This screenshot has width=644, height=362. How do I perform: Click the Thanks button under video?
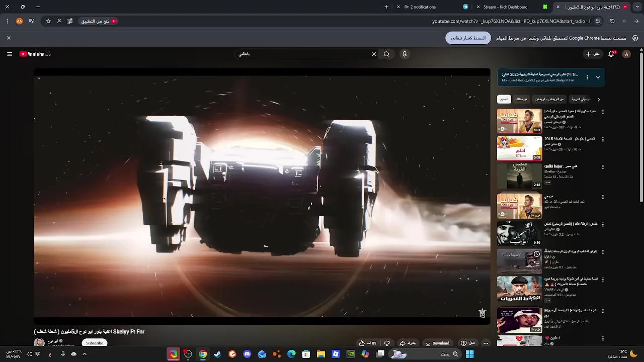(x=468, y=343)
